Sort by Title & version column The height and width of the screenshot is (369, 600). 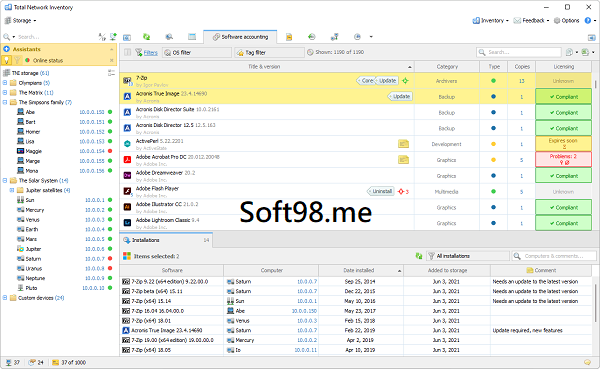(x=267, y=67)
